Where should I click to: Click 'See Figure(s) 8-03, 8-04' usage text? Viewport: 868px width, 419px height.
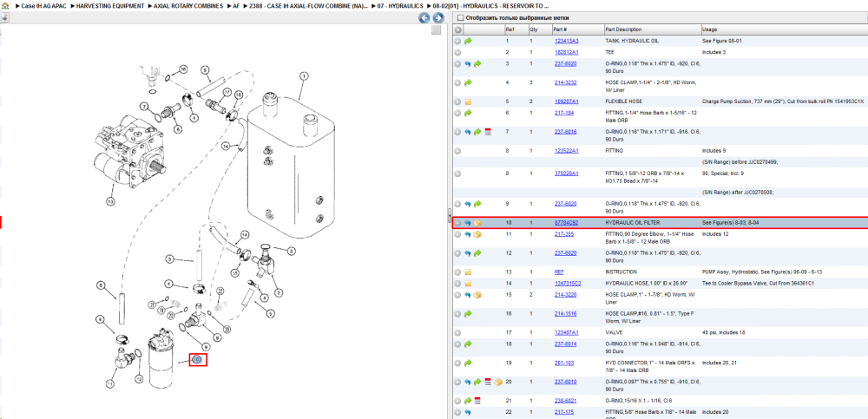coord(731,223)
